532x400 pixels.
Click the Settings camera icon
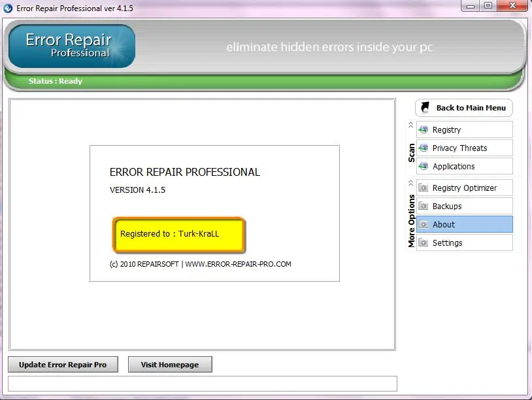click(x=423, y=242)
